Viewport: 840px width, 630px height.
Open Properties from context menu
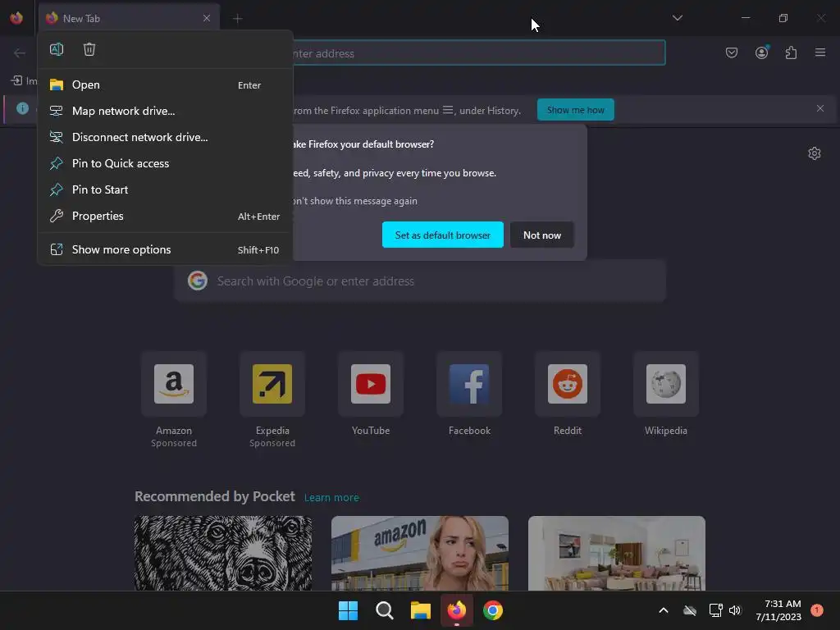[165, 216]
